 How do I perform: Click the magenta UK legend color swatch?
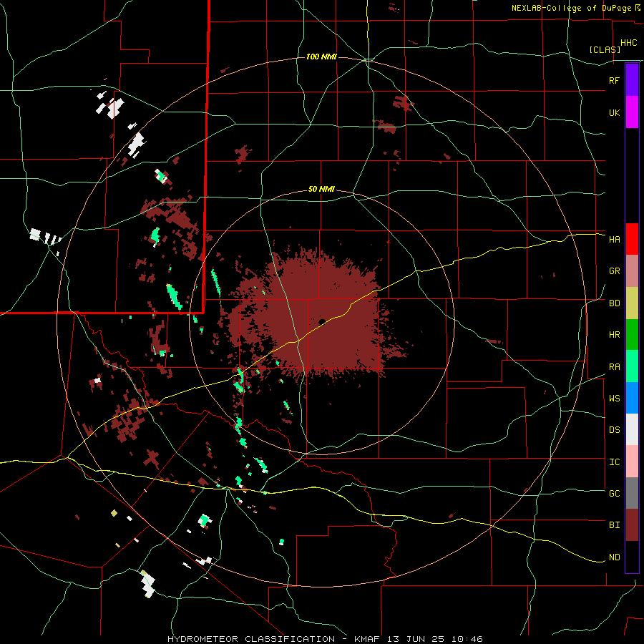[x=632, y=112]
